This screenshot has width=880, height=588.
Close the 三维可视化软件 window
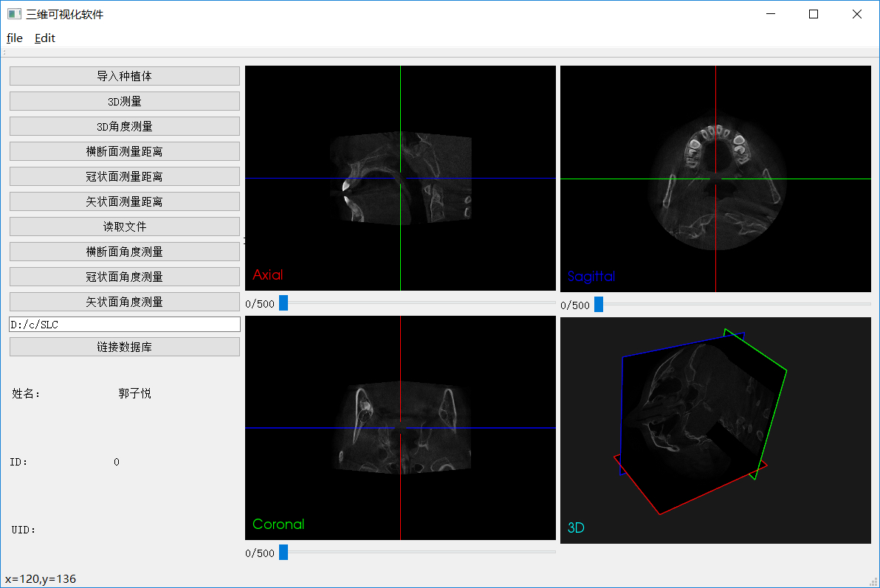856,14
